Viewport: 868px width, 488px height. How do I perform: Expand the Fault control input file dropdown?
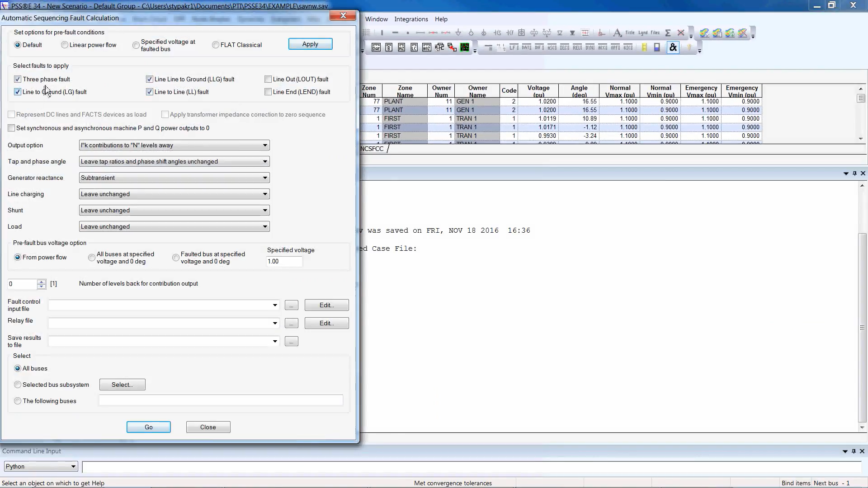pos(274,305)
